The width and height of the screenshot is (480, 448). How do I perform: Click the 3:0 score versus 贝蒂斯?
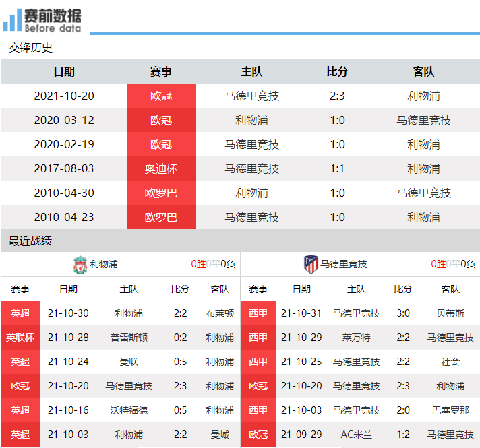(x=403, y=313)
